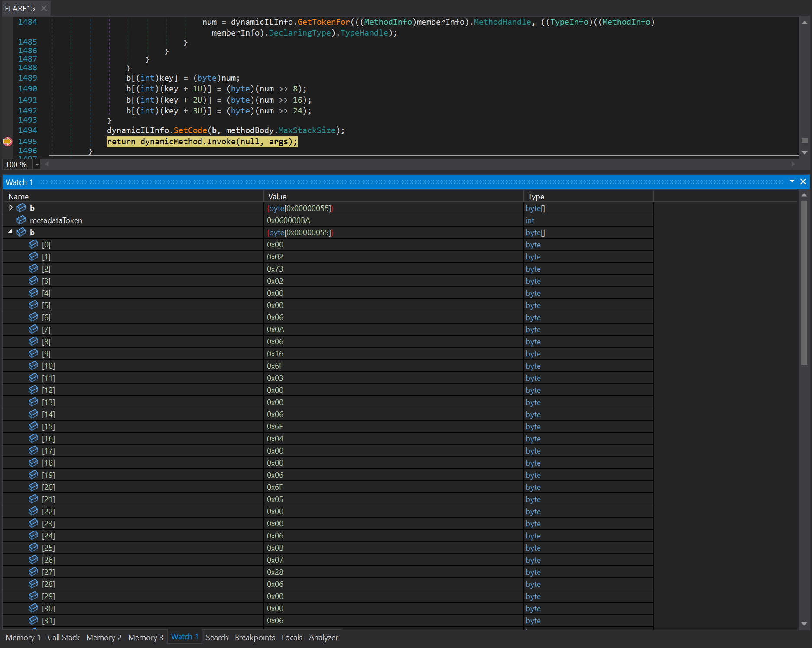Close the Watch 1 panel

pyautogui.click(x=803, y=182)
